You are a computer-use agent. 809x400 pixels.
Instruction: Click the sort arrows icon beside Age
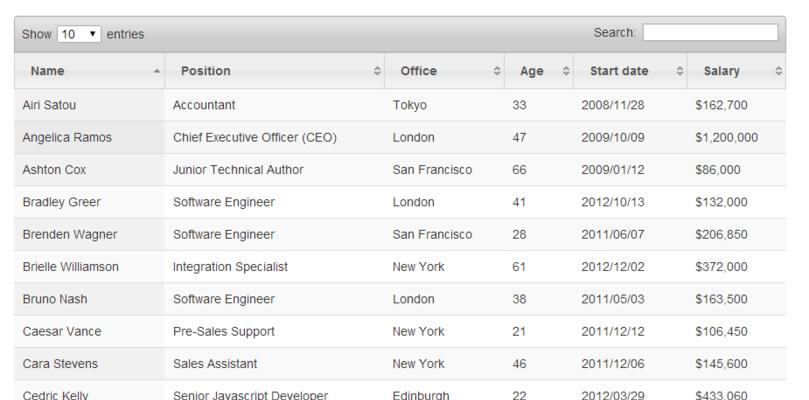[566, 71]
